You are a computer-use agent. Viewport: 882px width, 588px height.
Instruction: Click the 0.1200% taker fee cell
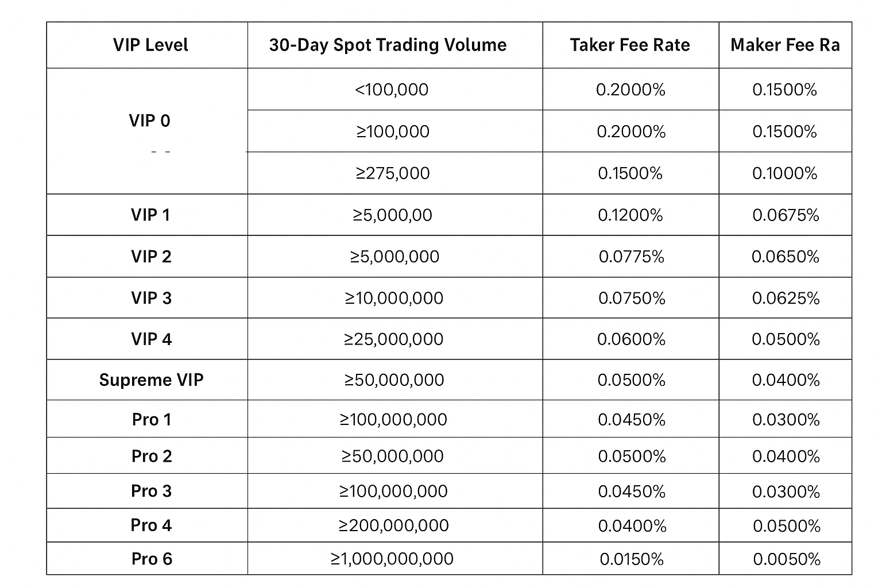click(630, 215)
